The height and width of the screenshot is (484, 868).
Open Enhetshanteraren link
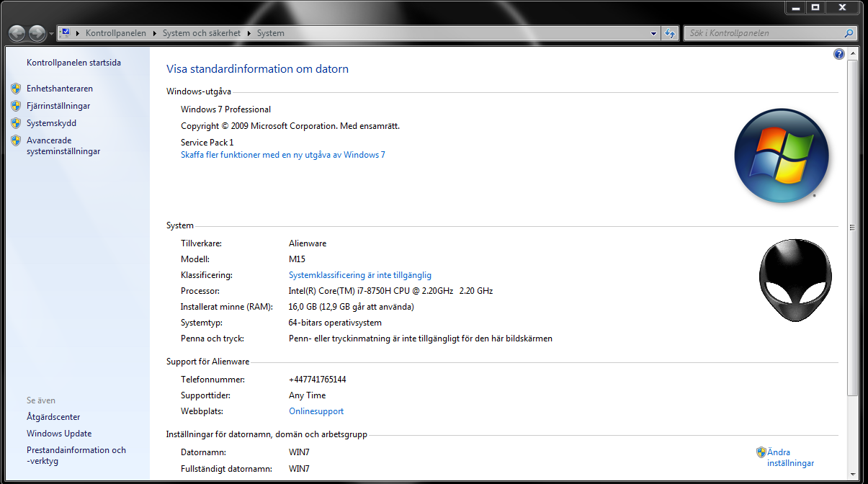[x=60, y=89]
